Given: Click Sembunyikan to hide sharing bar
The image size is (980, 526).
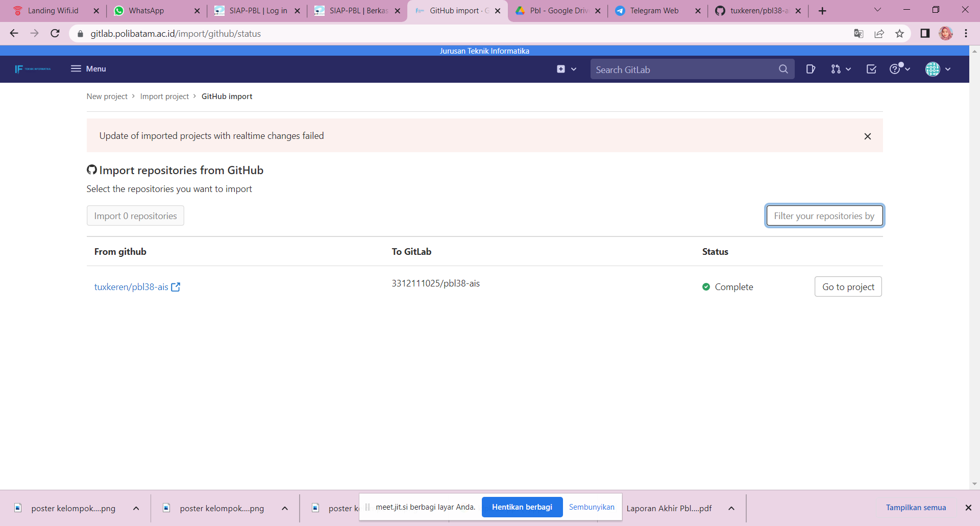Looking at the screenshot, I should click(592, 507).
